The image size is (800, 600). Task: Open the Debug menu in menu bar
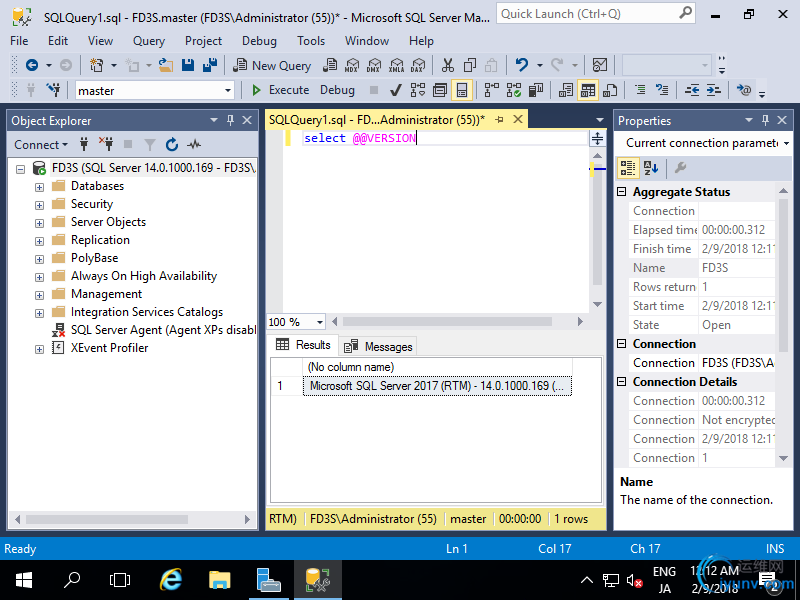pyautogui.click(x=259, y=41)
